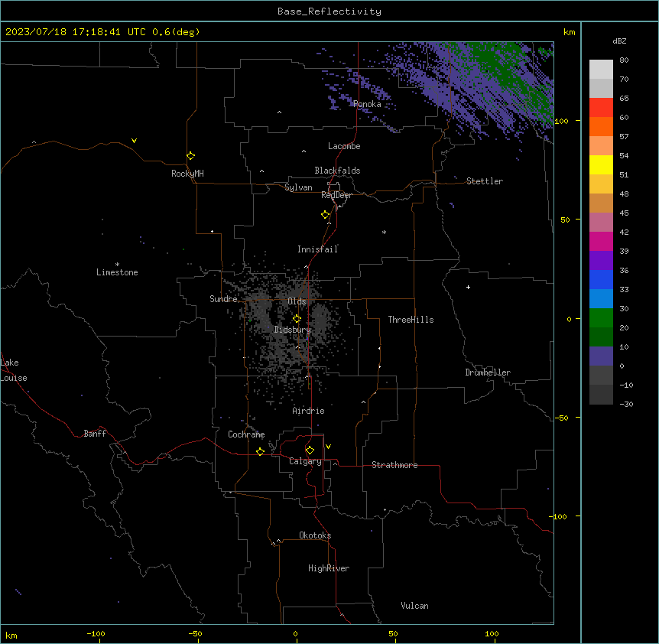
Task: Click the RedDeer label
Action: coord(336,195)
